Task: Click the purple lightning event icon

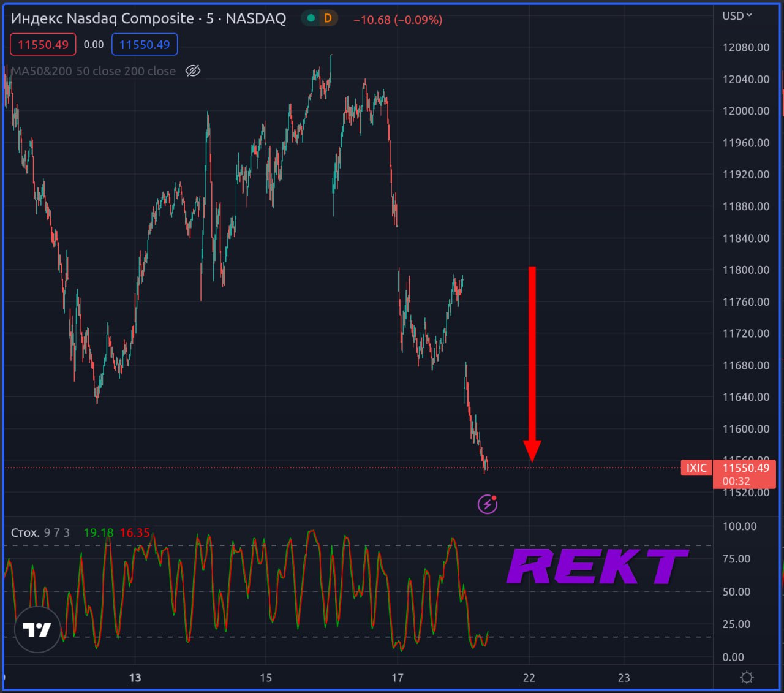Action: (488, 504)
